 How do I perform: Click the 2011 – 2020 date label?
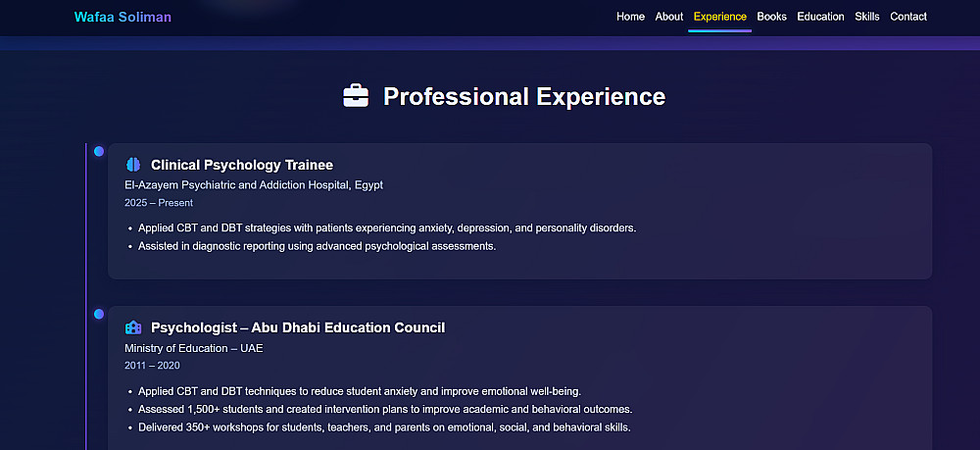152,365
